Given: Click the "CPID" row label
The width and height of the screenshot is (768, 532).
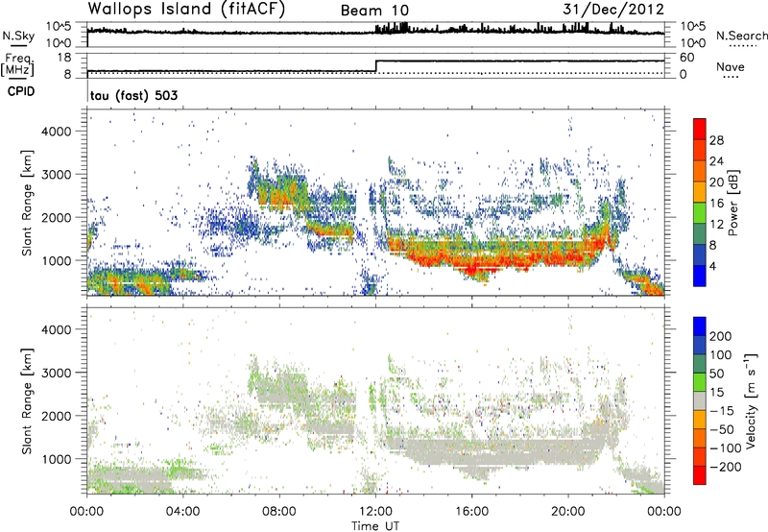Looking at the screenshot, I should tap(21, 91).
